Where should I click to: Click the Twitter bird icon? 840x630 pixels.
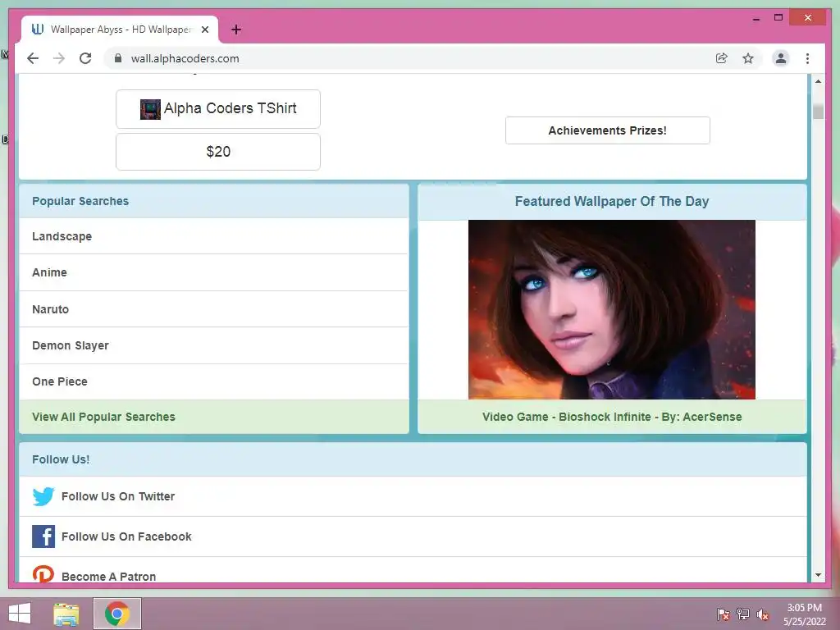43,496
